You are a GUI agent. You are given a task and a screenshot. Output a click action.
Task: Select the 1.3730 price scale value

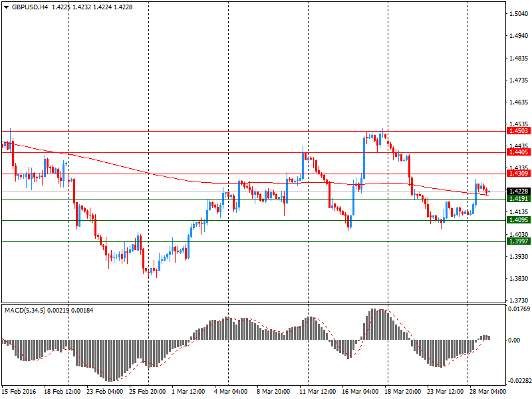519,301
